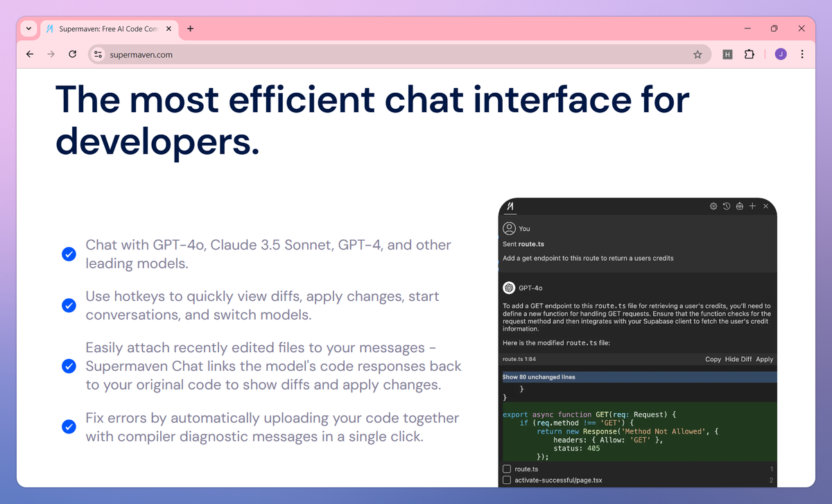Check the route.ts file checkbox
832x504 pixels.
click(507, 469)
